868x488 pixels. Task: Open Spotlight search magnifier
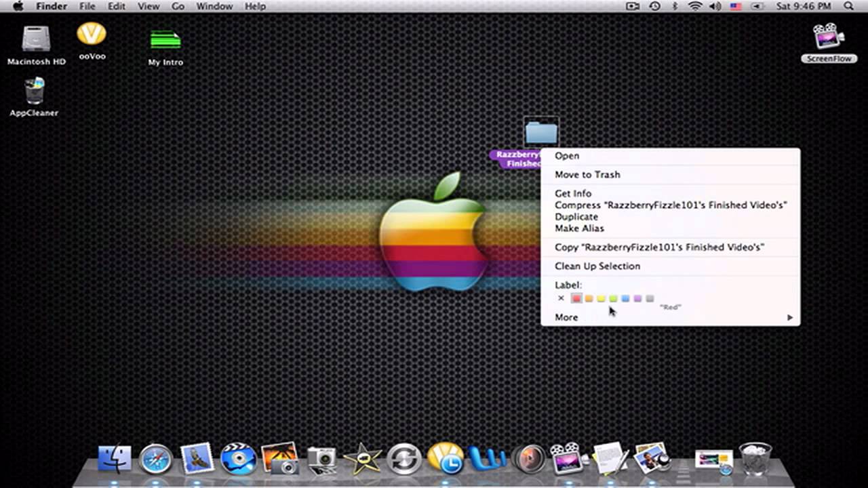(848, 6)
